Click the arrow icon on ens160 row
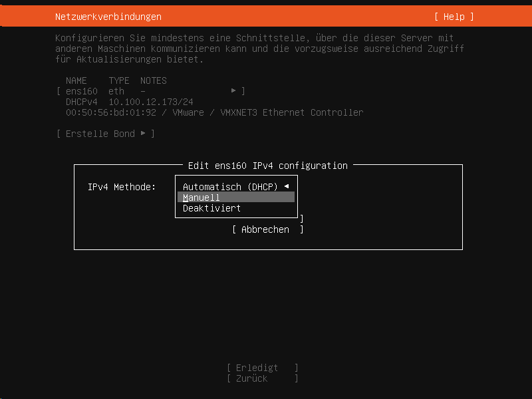Image resolution: width=532 pixels, height=399 pixels. 233,91
